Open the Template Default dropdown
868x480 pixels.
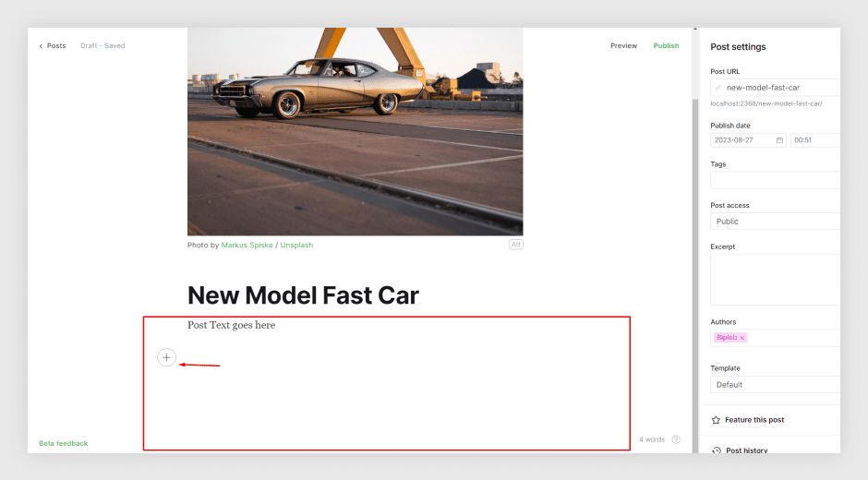click(775, 385)
